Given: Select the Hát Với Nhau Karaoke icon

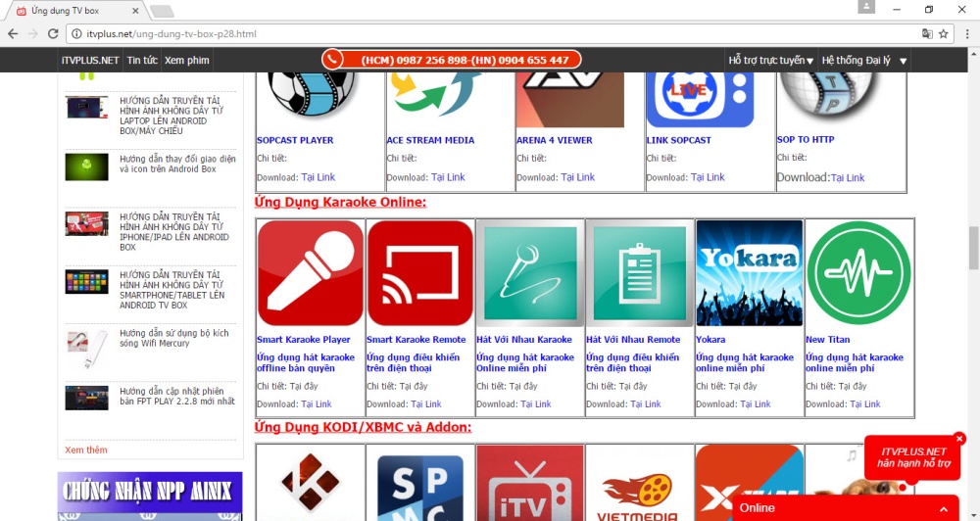Looking at the screenshot, I should pyautogui.click(x=530, y=273).
